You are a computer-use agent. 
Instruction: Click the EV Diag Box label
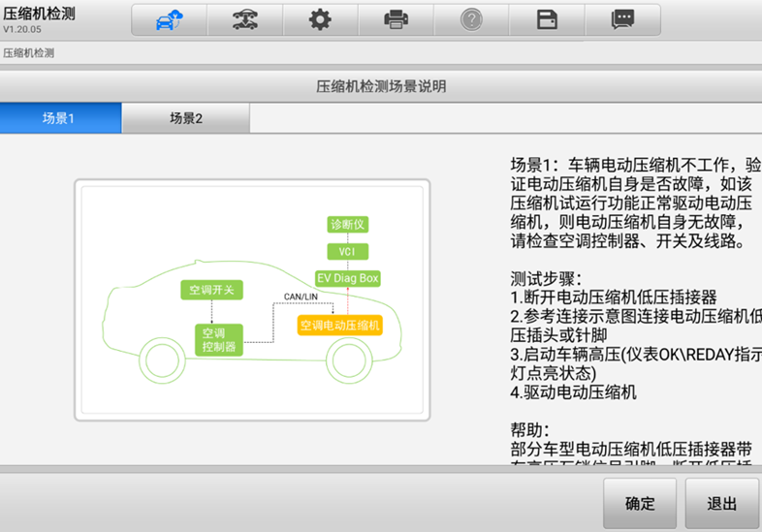click(x=347, y=278)
